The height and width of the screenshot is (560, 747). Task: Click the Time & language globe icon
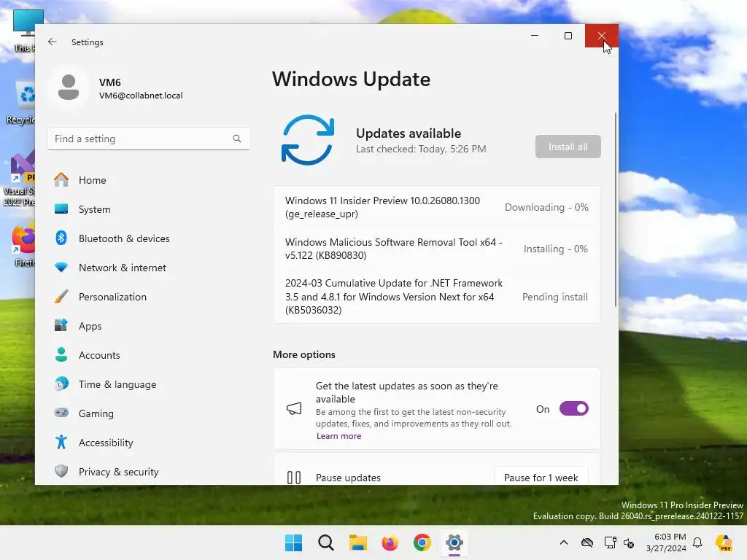(x=61, y=384)
